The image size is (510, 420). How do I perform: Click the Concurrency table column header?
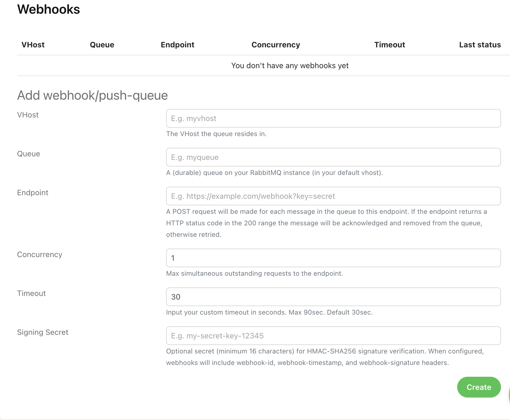pyautogui.click(x=276, y=45)
